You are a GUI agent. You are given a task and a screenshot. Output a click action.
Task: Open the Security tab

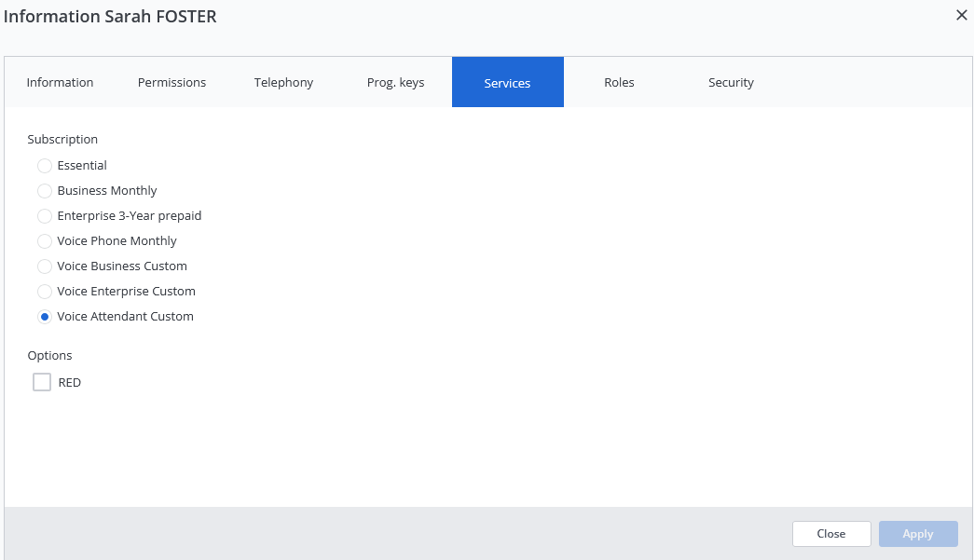pyautogui.click(x=731, y=82)
